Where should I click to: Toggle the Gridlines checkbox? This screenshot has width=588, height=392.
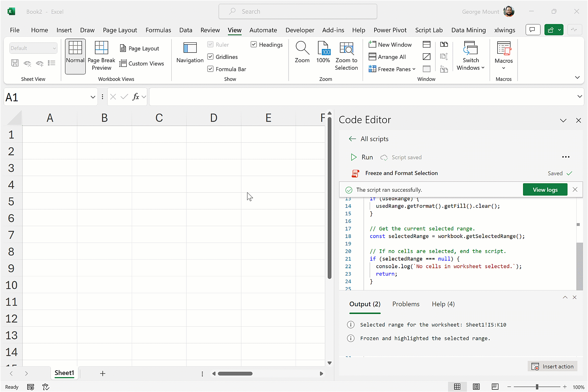coord(211,57)
